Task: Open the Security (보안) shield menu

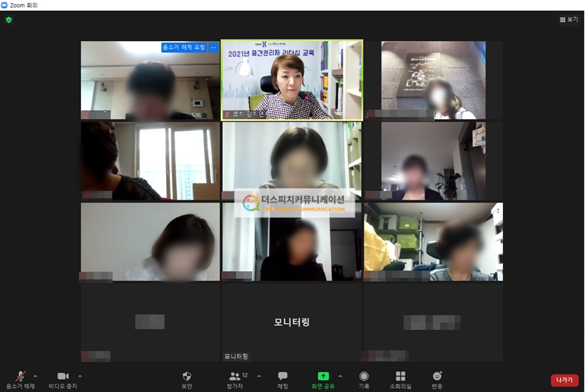Action: point(186,379)
